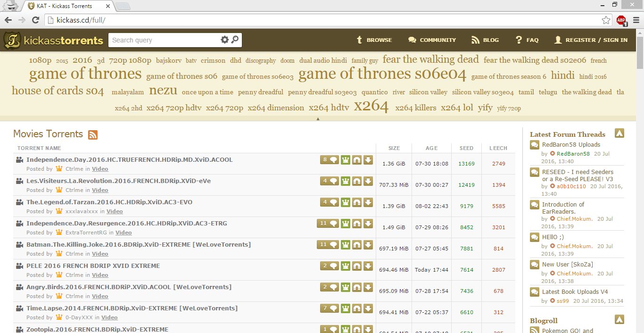Sort torrents by the SEED column
Image resolution: width=644 pixels, height=333 pixels.
coord(466,148)
